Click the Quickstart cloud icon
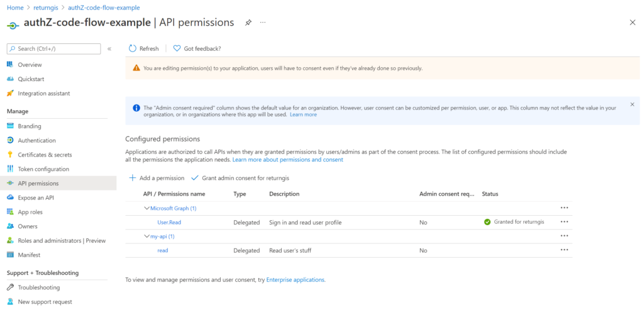 click(10, 79)
